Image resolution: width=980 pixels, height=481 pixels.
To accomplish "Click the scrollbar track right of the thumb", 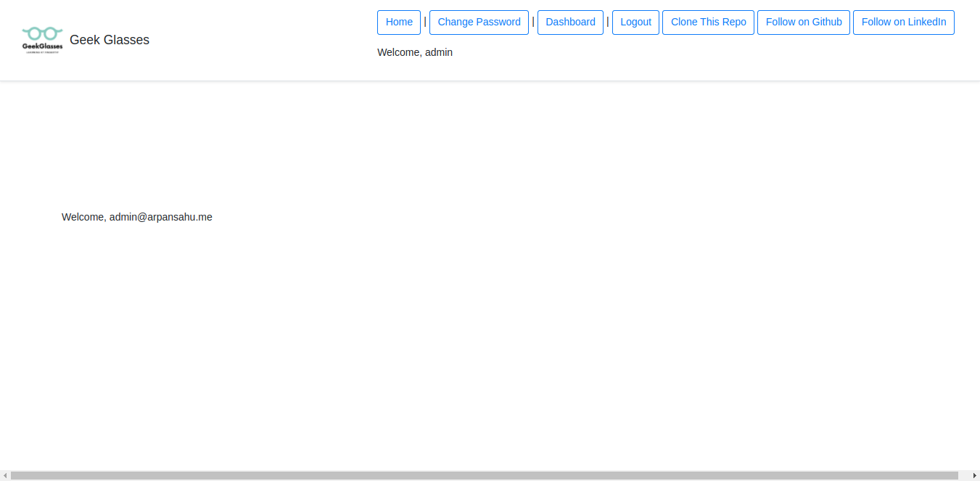I will click(x=963, y=476).
